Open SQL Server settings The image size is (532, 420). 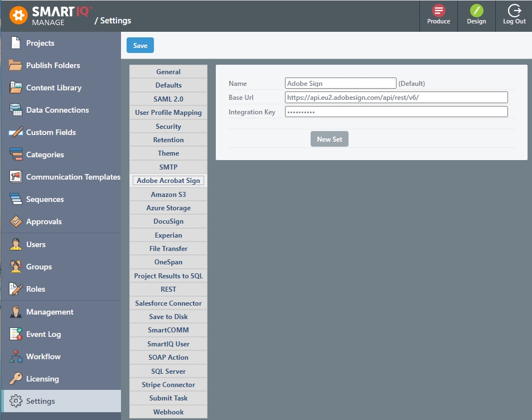coord(168,371)
